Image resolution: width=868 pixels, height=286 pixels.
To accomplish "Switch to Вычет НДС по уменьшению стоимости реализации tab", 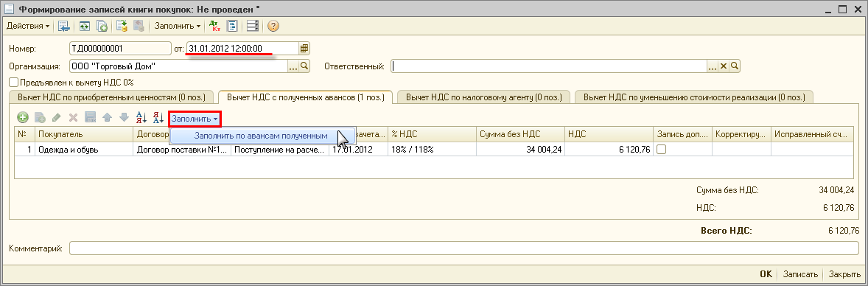I will pos(694,97).
